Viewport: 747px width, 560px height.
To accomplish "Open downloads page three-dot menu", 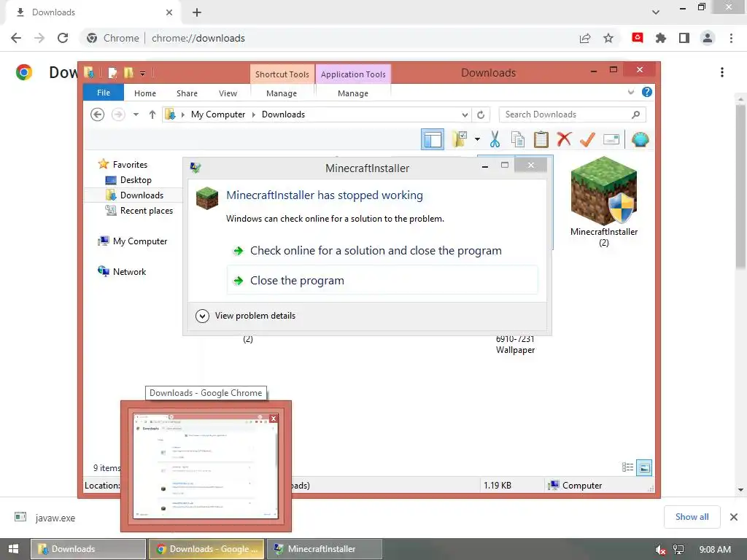I will pyautogui.click(x=722, y=72).
